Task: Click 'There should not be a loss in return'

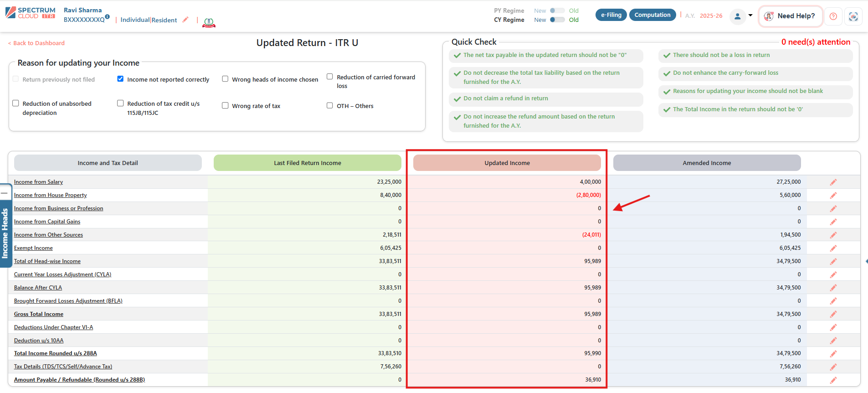Action: [x=755, y=56]
